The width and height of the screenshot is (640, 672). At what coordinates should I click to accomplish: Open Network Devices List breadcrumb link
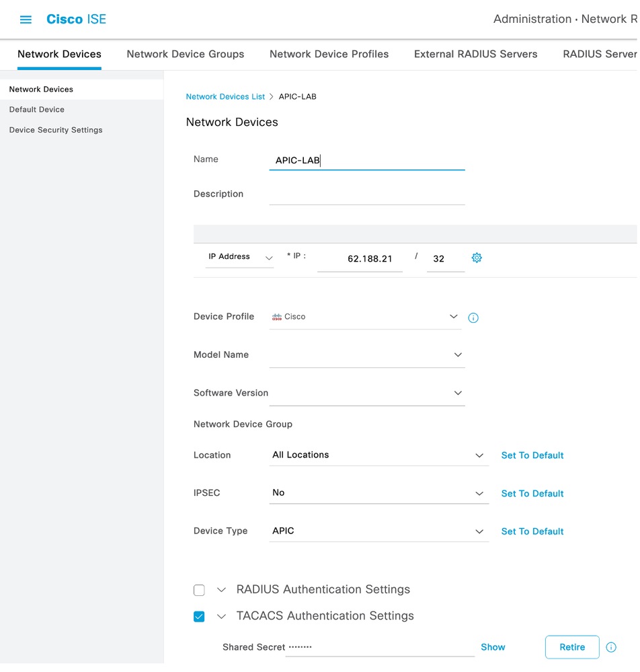(x=225, y=96)
